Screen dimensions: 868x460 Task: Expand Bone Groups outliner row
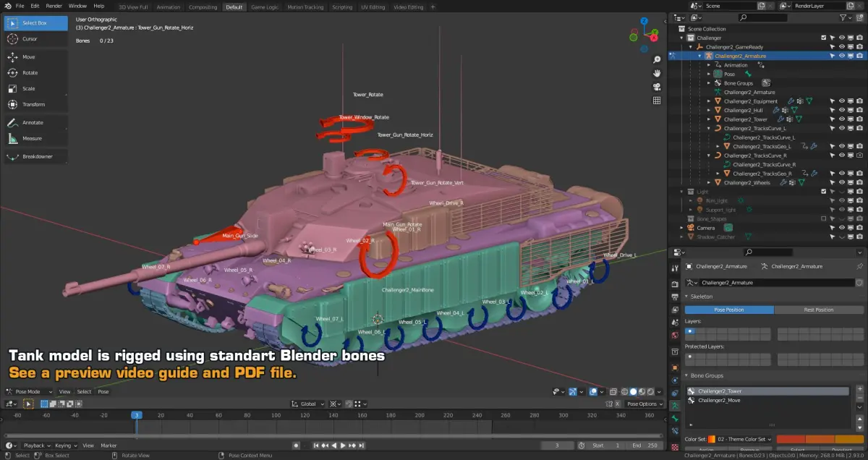pos(709,83)
